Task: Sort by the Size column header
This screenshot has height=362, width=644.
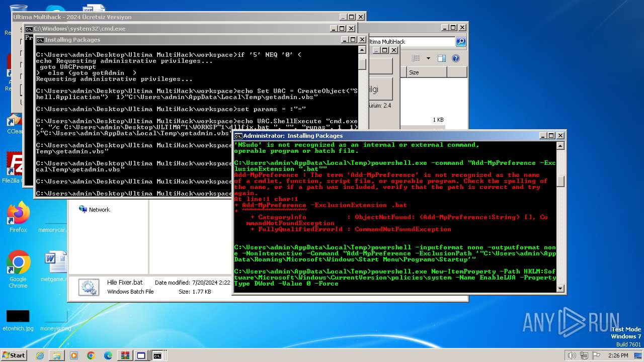Action: point(426,72)
